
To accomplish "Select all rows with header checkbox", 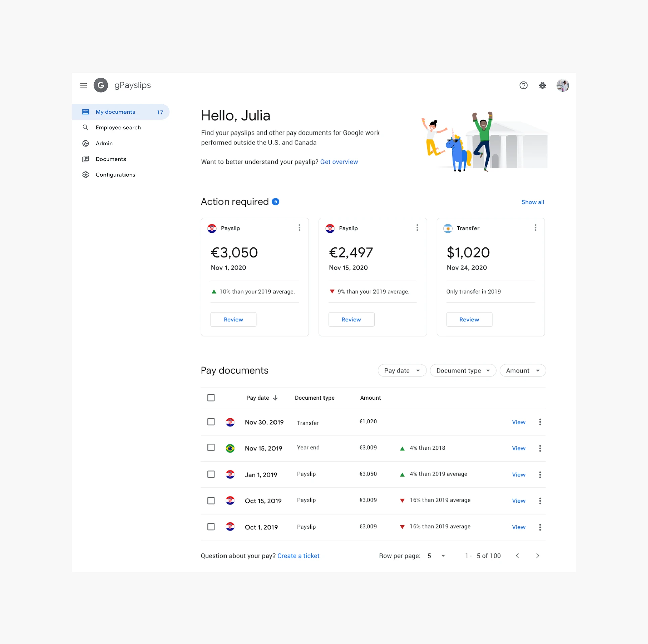I will tap(211, 398).
